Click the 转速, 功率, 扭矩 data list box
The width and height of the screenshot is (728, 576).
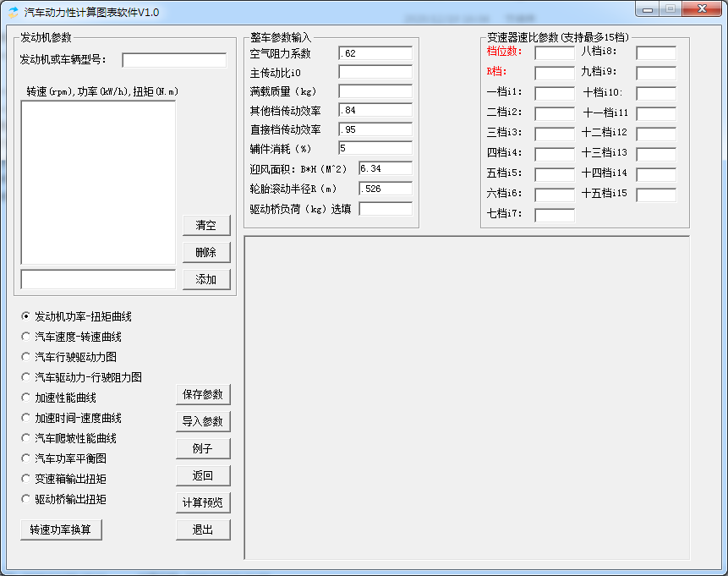98,183
